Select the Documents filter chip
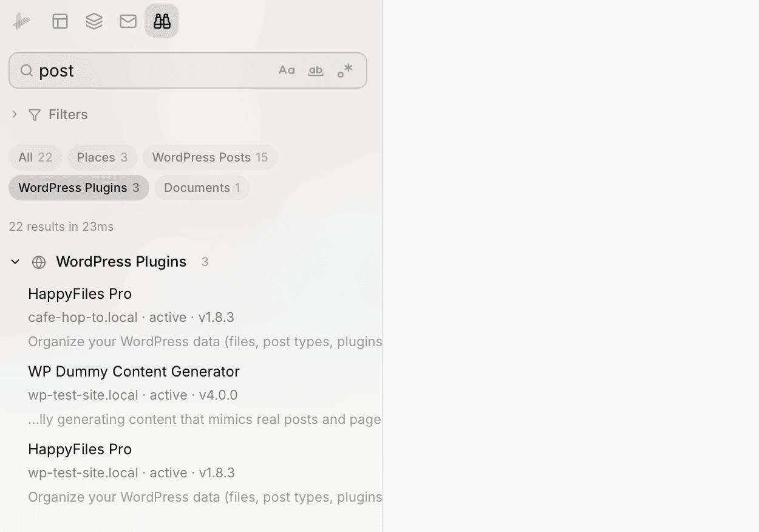This screenshot has width=759, height=532. point(202,187)
